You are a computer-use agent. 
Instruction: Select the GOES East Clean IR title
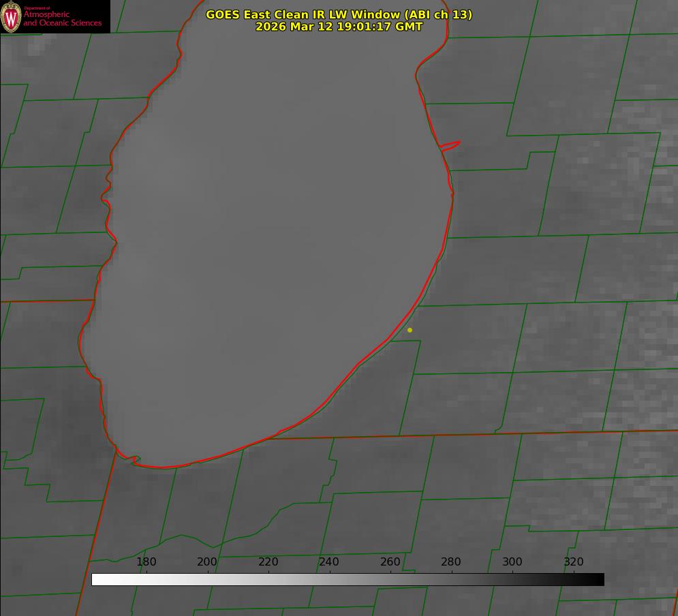pyautogui.click(x=339, y=14)
